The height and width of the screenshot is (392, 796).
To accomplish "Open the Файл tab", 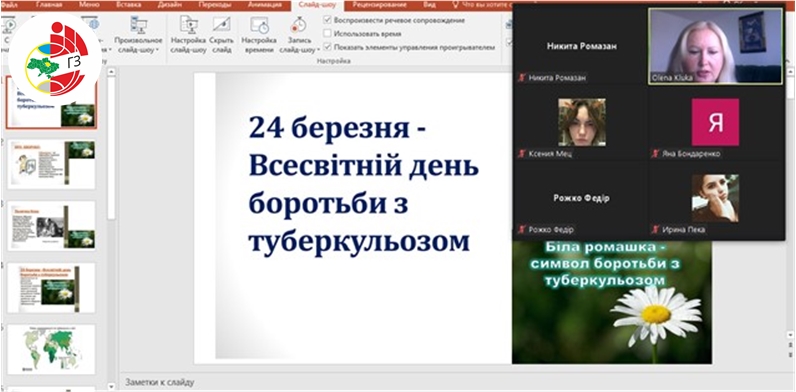I will click(x=9, y=5).
